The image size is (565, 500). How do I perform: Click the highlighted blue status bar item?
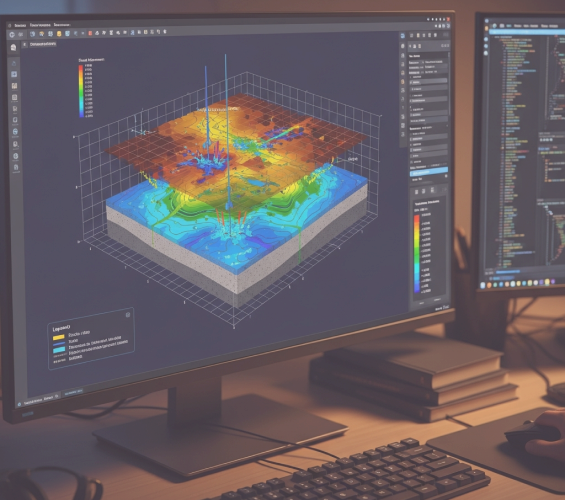click(x=74, y=392)
